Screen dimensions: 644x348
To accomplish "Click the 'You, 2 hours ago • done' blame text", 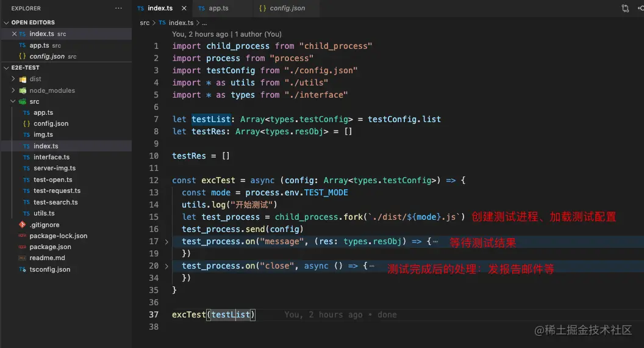I will [x=340, y=314].
